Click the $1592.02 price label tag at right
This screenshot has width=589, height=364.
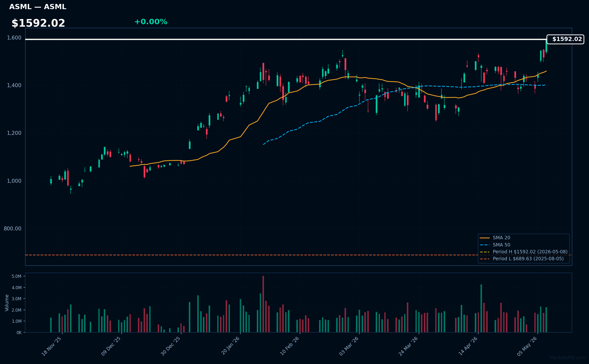(565, 39)
